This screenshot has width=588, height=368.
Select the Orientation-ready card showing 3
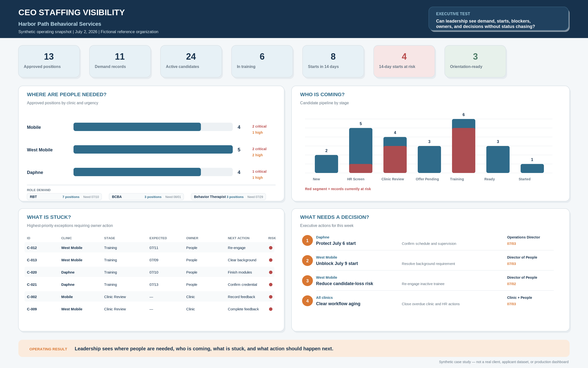(475, 61)
